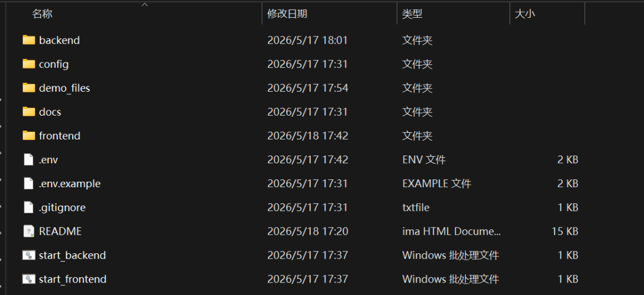Sort by the 类型 column header
This screenshot has width=644, height=295.
point(413,14)
